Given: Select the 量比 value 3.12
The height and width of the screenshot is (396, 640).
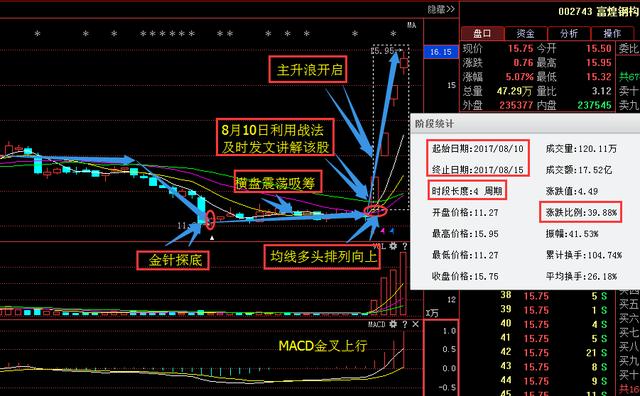Looking at the screenshot, I should [x=602, y=91].
